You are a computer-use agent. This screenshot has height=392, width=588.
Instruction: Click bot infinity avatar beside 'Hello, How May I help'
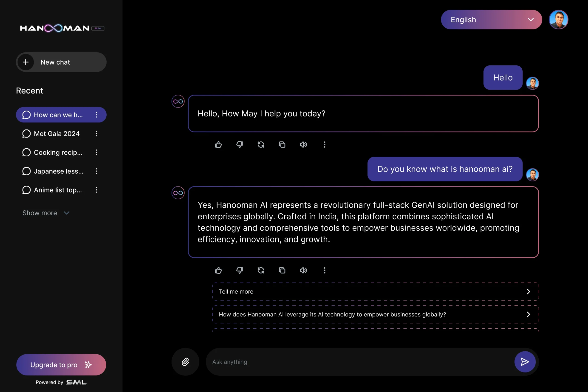point(178,101)
